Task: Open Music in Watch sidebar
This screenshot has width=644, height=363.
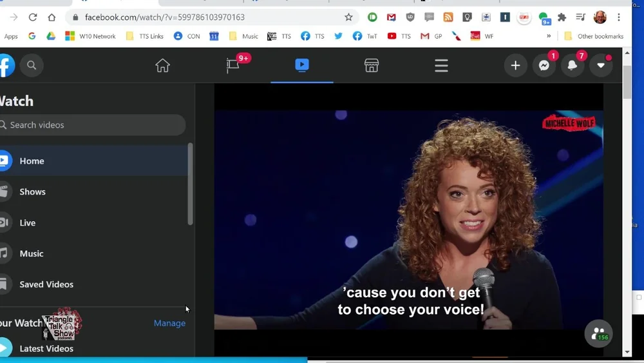Action: (93, 253)
